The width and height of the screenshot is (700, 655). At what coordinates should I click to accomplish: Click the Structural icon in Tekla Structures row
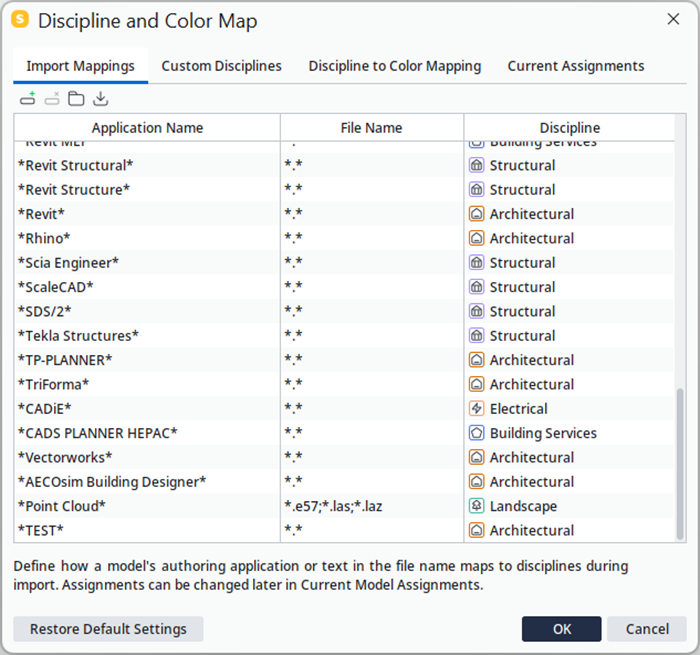[476, 336]
